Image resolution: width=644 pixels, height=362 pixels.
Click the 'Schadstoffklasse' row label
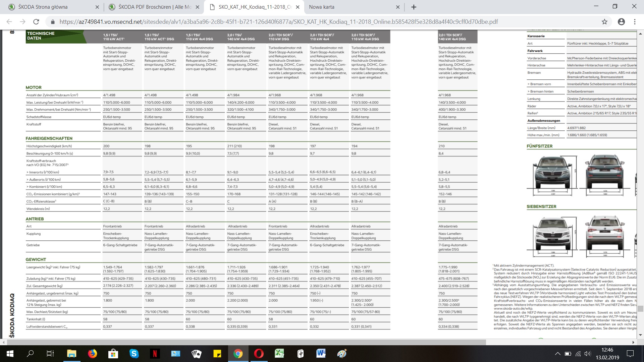(39, 117)
